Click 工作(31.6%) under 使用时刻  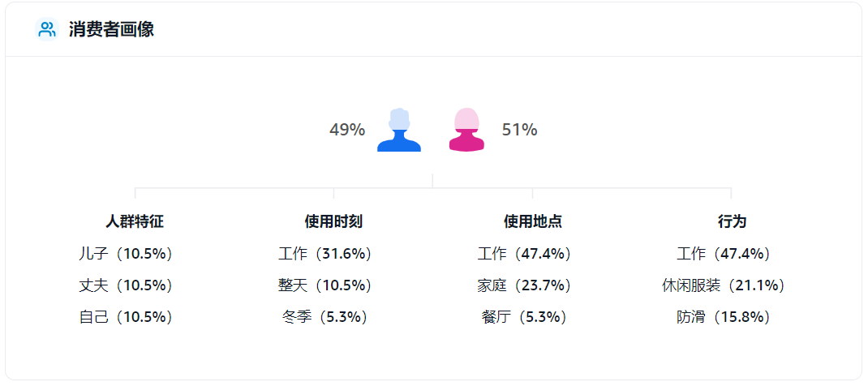[x=325, y=254]
